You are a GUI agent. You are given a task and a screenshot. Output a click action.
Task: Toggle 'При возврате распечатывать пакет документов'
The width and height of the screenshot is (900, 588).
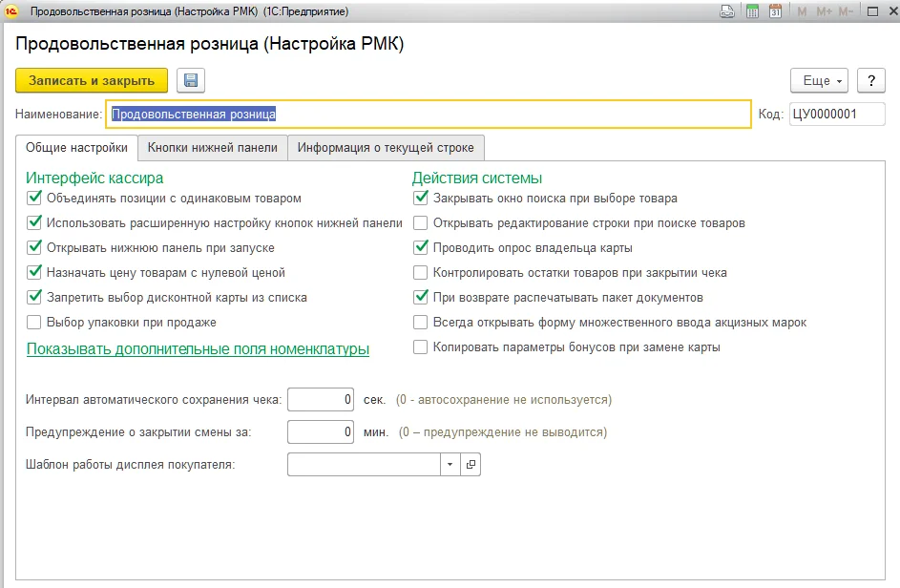click(421, 298)
